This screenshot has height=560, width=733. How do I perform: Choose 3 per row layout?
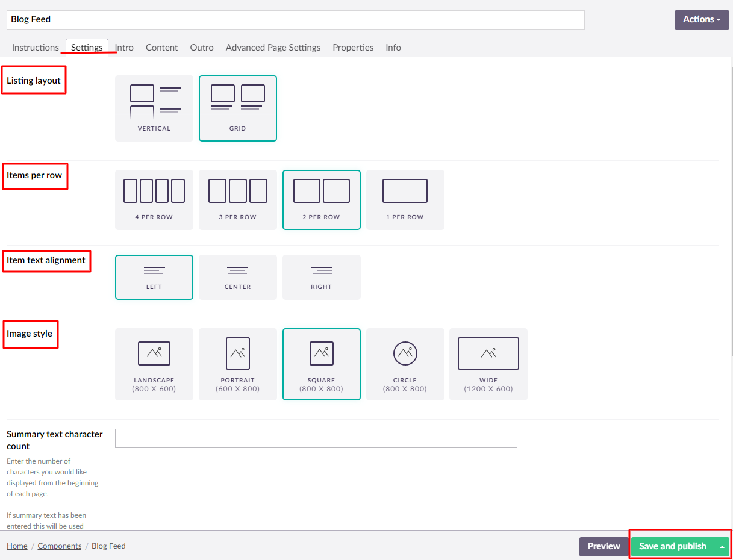(x=238, y=200)
